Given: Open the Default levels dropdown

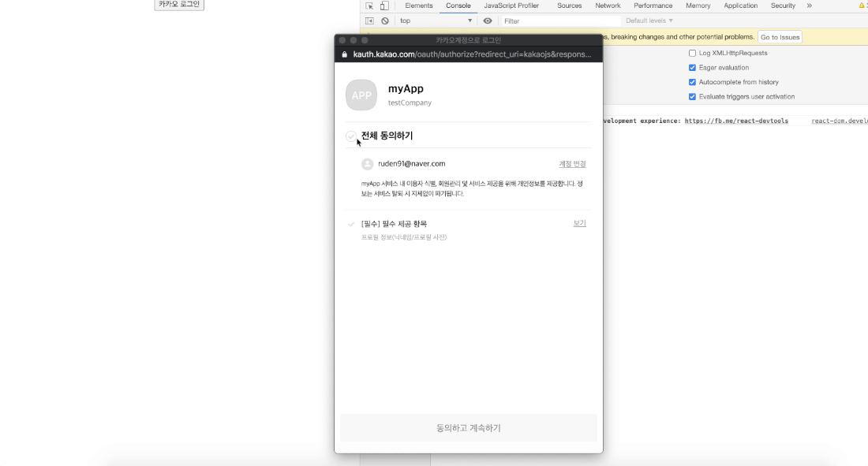Looking at the screenshot, I should click(649, 21).
